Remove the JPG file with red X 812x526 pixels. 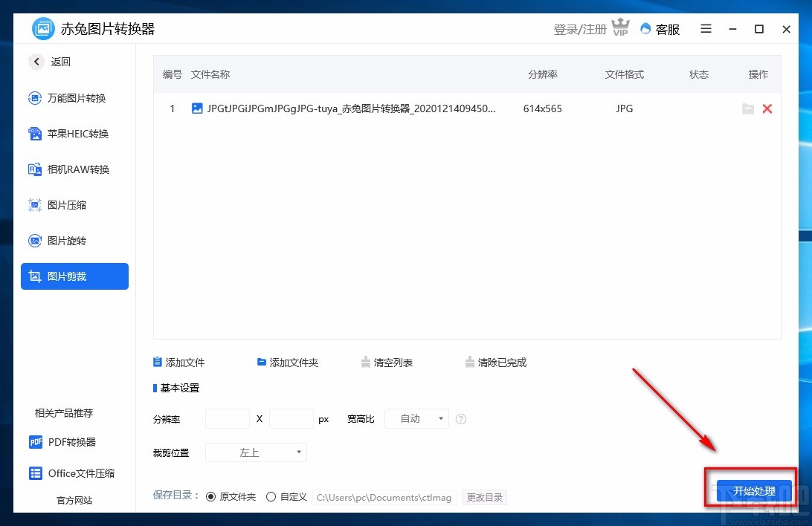point(767,108)
